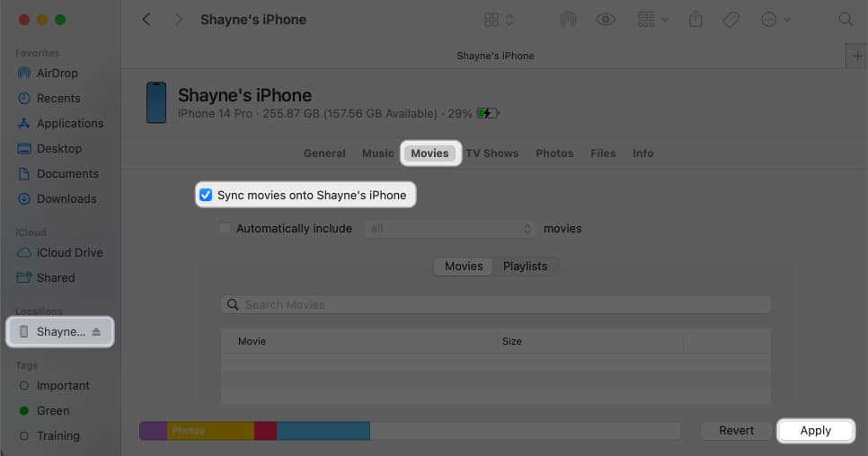Click the yellow Photos storage segment
868x456 pixels.
(x=210, y=431)
